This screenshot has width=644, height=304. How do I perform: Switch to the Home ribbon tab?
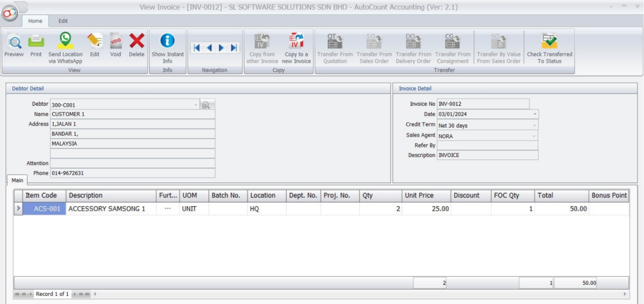pyautogui.click(x=35, y=21)
